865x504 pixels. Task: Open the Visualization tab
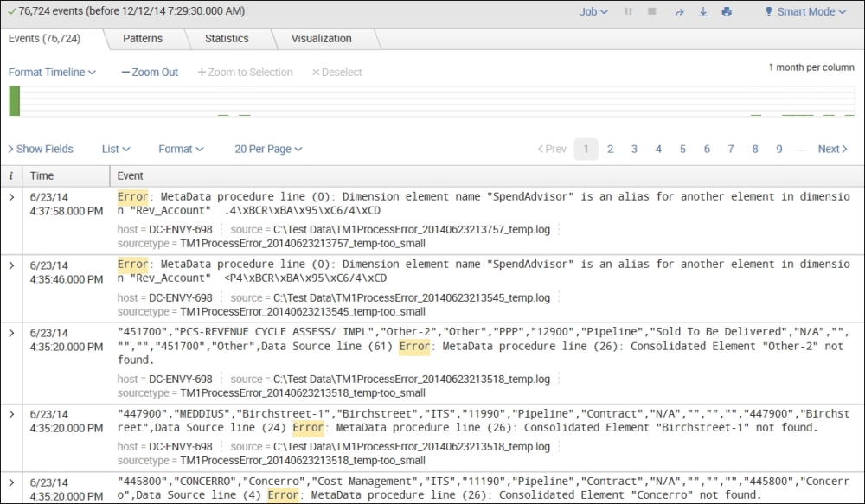click(321, 39)
